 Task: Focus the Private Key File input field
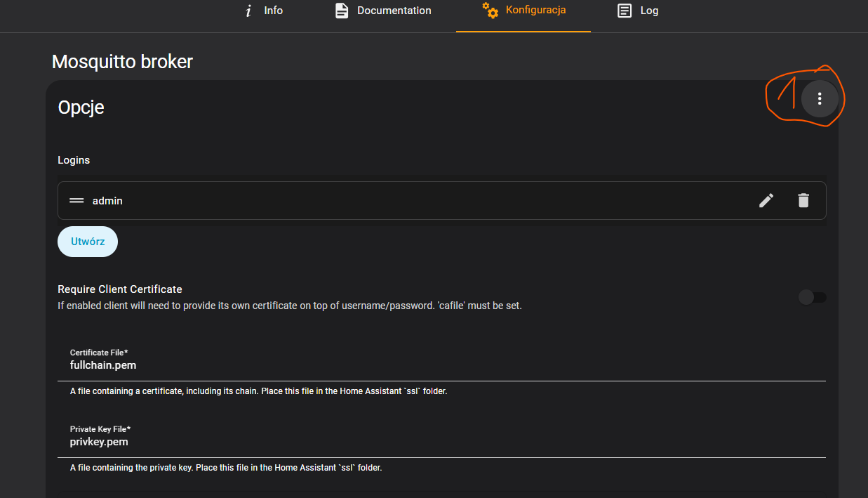click(x=441, y=442)
